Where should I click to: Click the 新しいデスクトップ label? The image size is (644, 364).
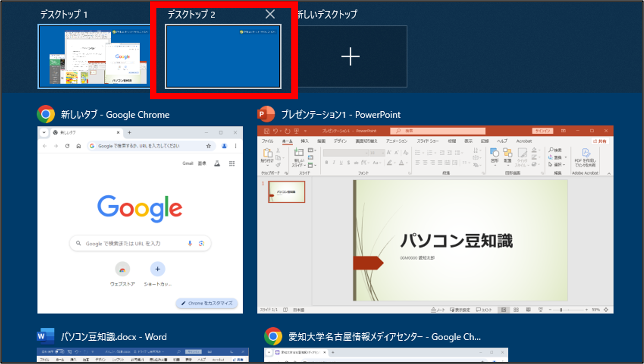pyautogui.click(x=327, y=15)
